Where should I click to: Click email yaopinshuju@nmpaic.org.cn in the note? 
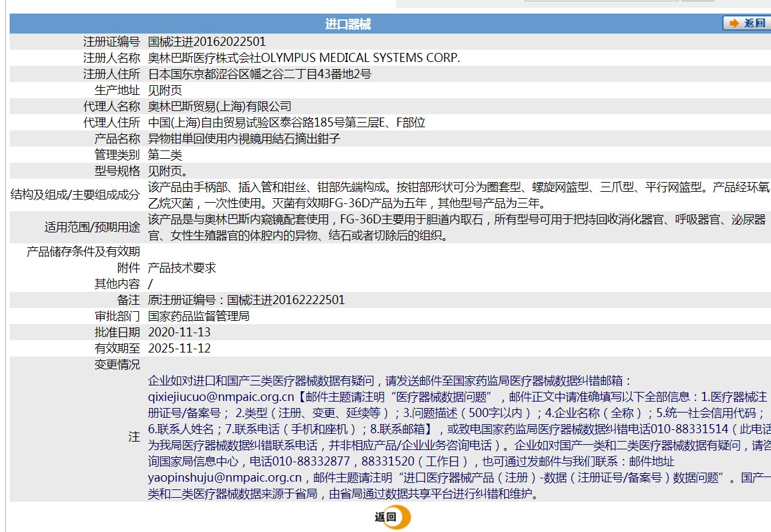coord(225,477)
